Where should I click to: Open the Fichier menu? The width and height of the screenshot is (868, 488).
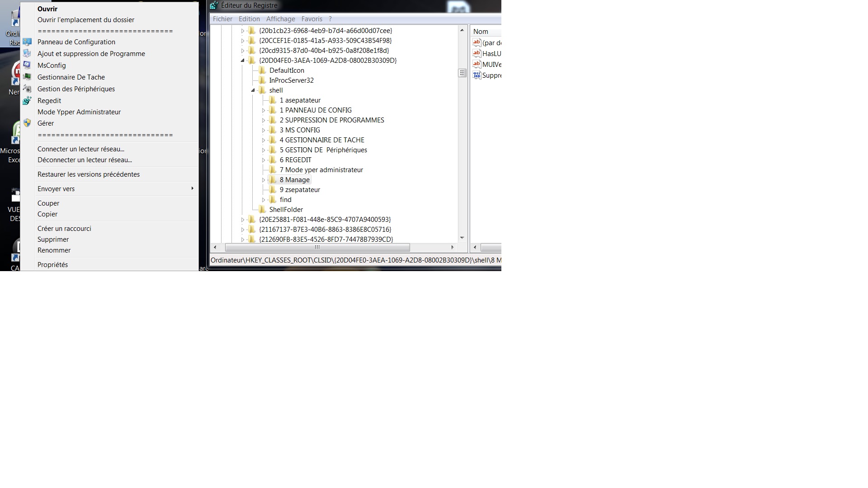tap(222, 19)
